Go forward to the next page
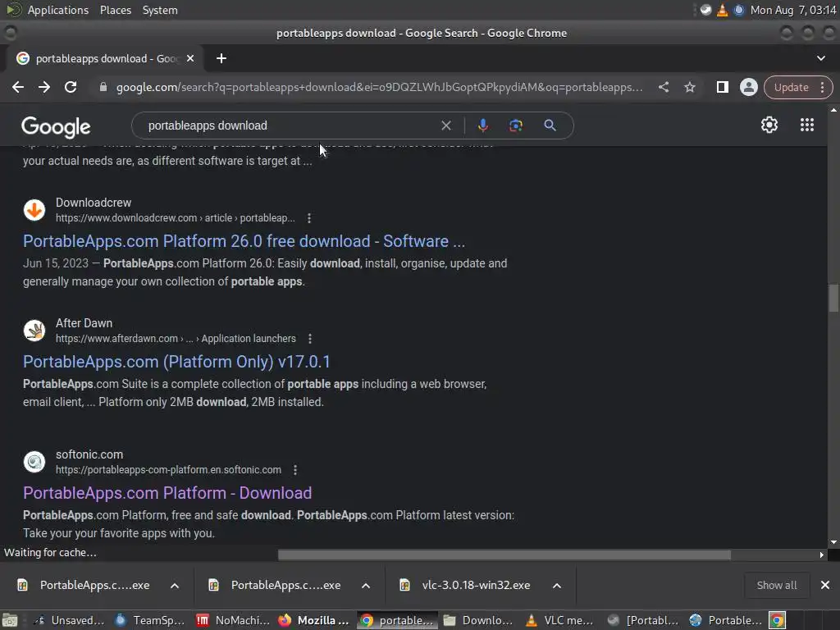The width and height of the screenshot is (840, 630). click(x=44, y=87)
